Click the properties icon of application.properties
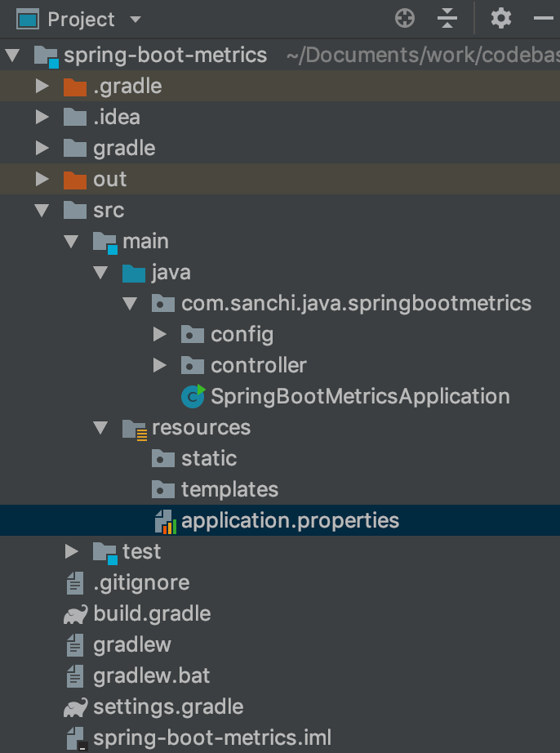 coord(166,520)
